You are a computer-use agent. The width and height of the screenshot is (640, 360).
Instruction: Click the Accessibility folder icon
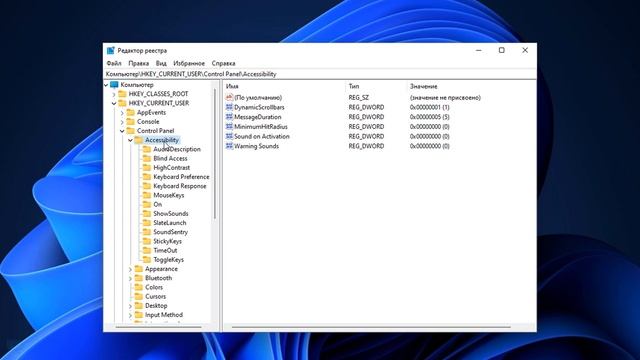click(x=138, y=140)
